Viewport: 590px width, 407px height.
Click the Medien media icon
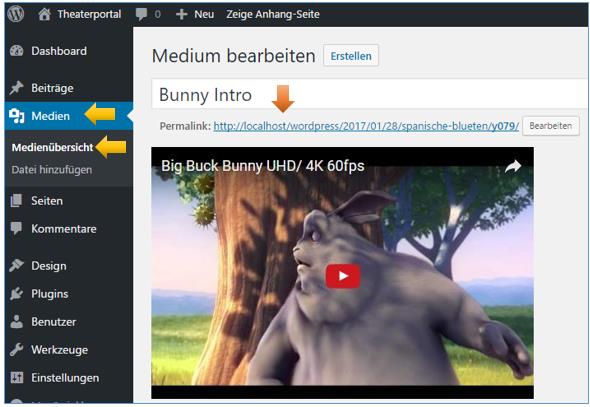pos(17,116)
